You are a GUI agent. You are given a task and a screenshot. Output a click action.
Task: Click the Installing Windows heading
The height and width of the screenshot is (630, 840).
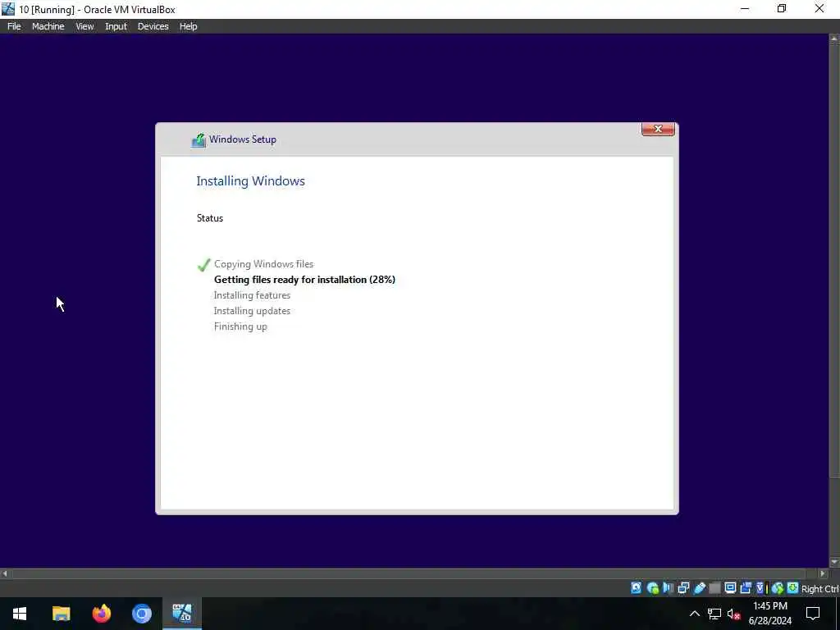(x=251, y=181)
